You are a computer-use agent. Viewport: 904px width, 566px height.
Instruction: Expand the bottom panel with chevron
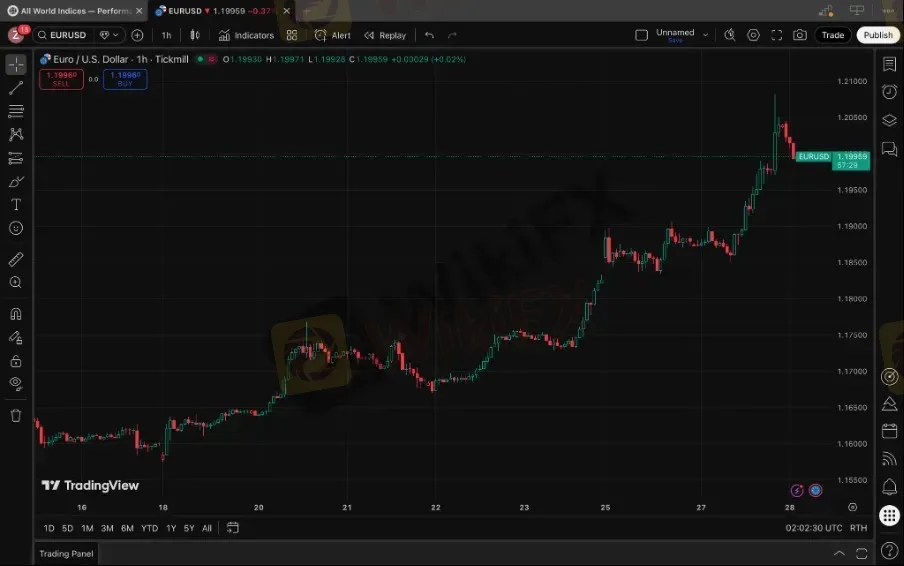(839, 553)
